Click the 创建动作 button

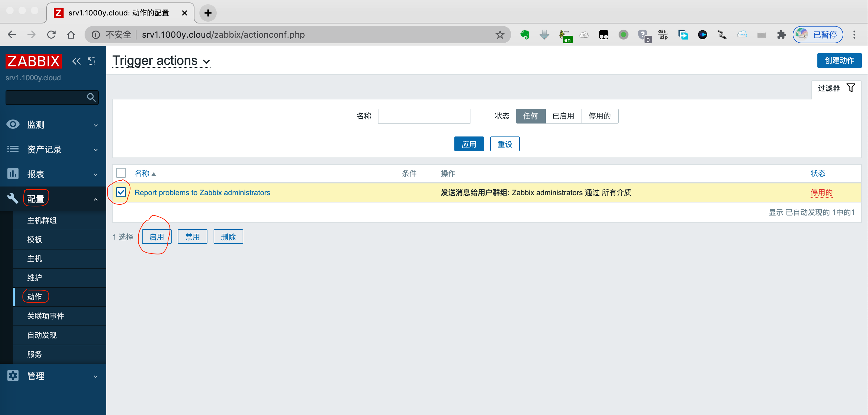point(839,61)
